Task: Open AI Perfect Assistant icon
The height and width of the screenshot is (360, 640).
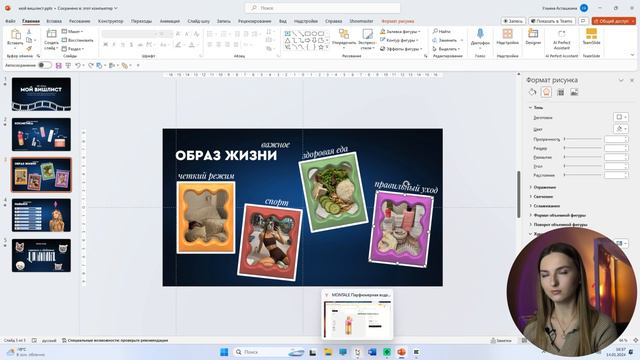Action: [x=562, y=34]
